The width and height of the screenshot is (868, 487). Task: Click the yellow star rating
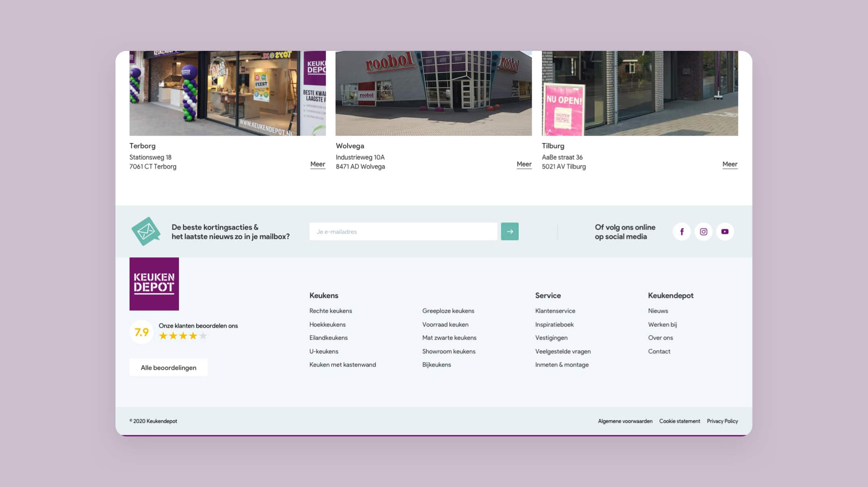183,336
